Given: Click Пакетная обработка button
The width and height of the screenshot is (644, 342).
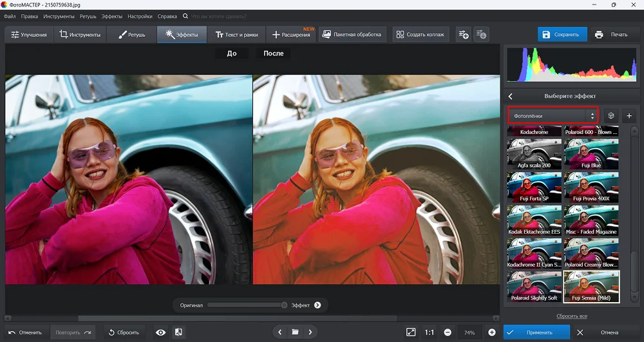Looking at the screenshot, I should pyautogui.click(x=352, y=35).
